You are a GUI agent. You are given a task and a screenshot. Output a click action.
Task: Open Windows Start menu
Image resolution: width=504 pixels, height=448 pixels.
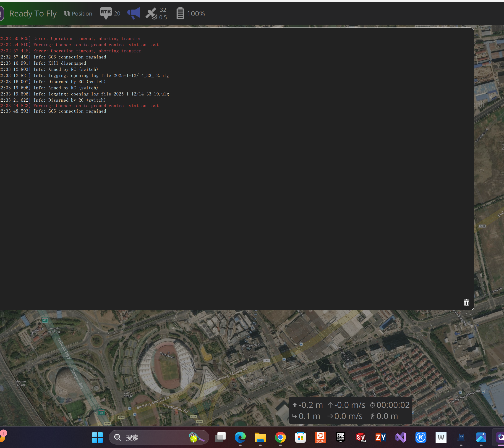(x=97, y=437)
